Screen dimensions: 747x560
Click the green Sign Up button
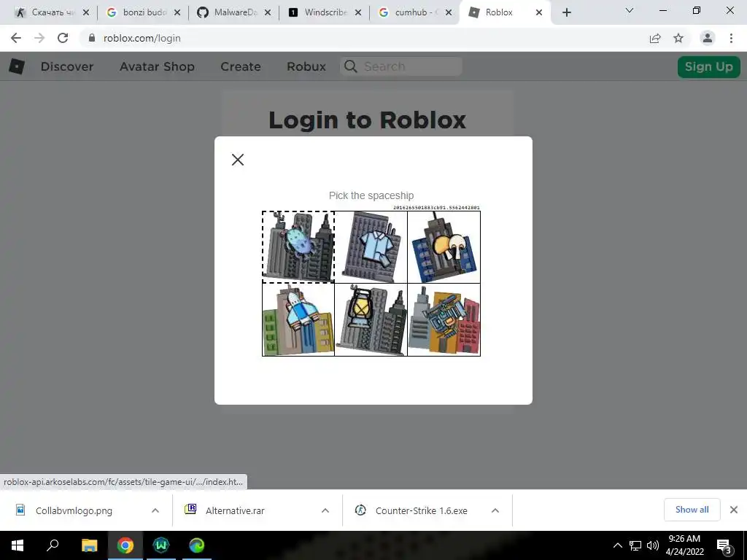[709, 66]
